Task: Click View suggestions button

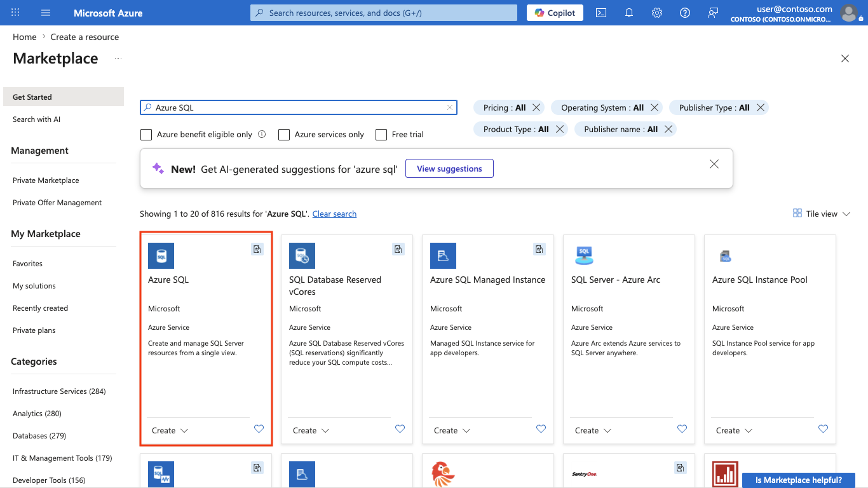Action: coord(449,168)
